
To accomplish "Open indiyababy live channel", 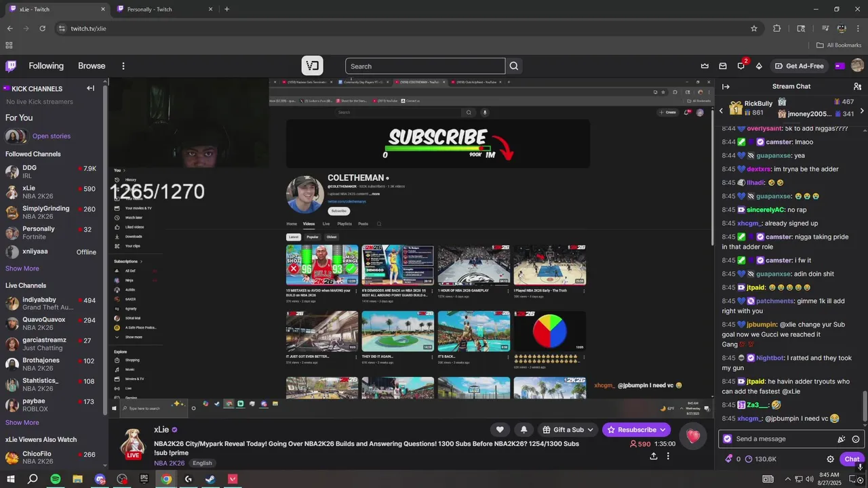I will (52, 303).
